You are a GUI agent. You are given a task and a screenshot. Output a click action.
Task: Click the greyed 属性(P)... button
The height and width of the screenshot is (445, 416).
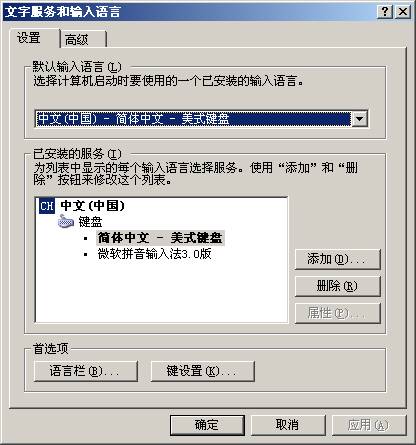(337, 313)
